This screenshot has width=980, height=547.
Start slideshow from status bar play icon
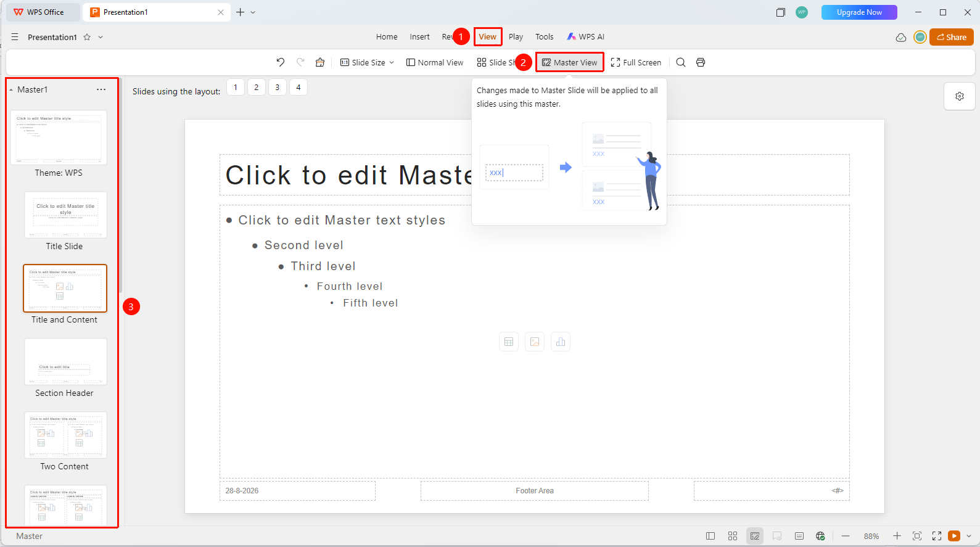pyautogui.click(x=954, y=536)
